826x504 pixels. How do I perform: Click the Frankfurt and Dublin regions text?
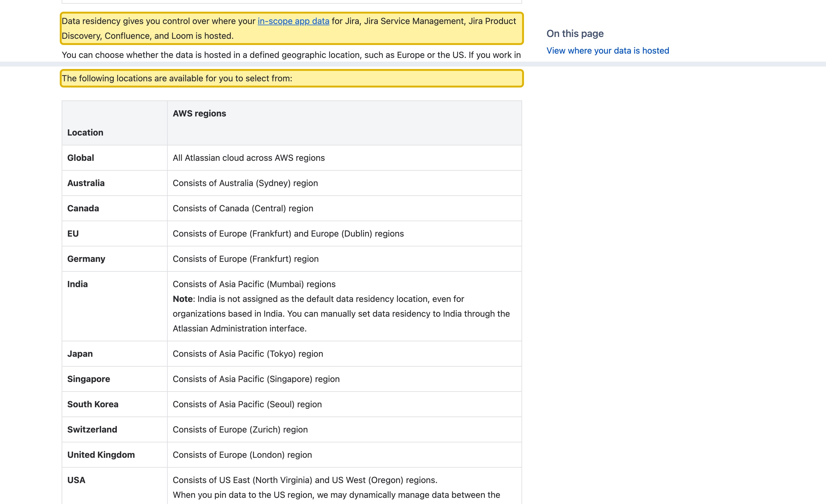pyautogui.click(x=288, y=234)
